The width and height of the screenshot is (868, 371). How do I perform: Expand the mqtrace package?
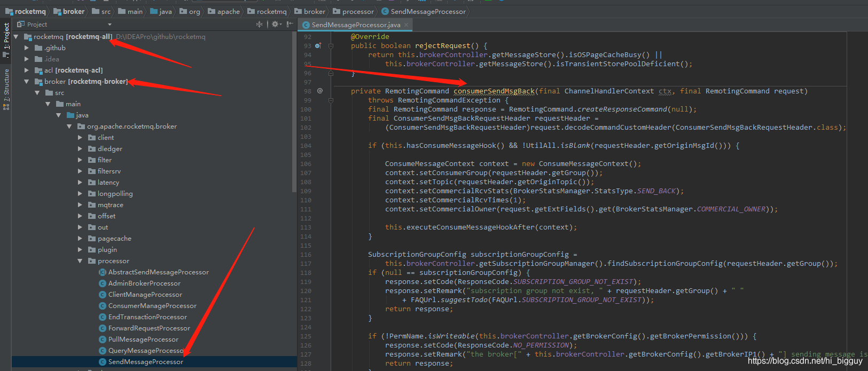pyautogui.click(x=80, y=205)
